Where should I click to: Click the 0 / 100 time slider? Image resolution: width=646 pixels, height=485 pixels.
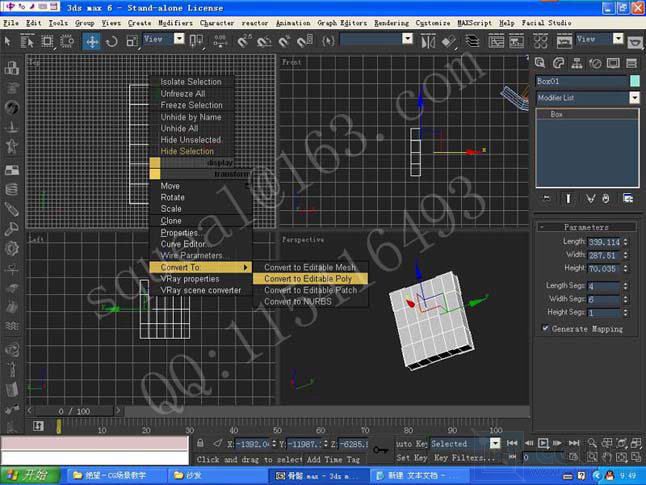click(74, 411)
